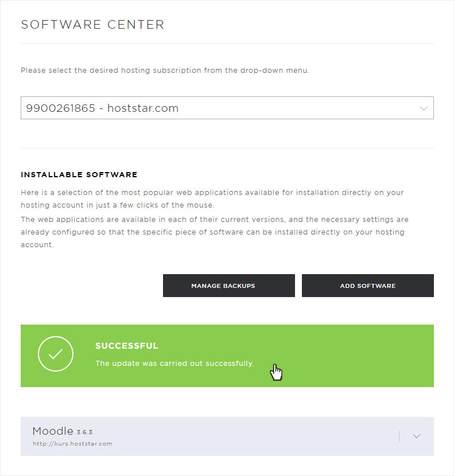Click the vertical separator beside Moodle chevron
454x476 pixels.
tap(399, 436)
